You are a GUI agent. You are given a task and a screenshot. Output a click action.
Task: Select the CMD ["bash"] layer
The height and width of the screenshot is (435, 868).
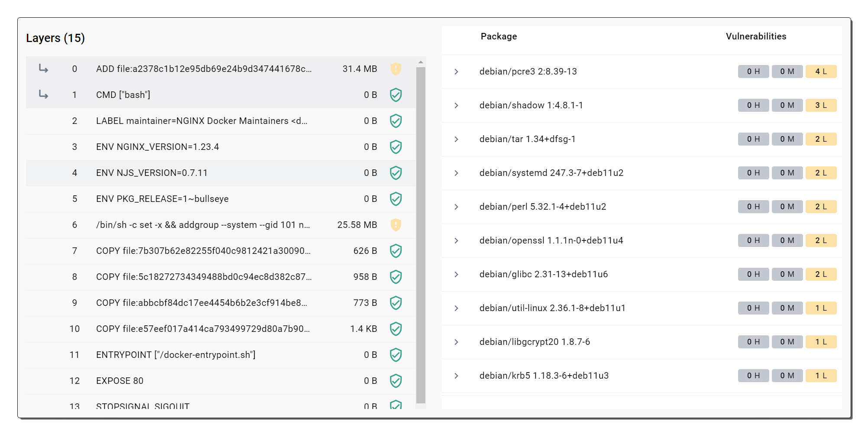(x=221, y=95)
